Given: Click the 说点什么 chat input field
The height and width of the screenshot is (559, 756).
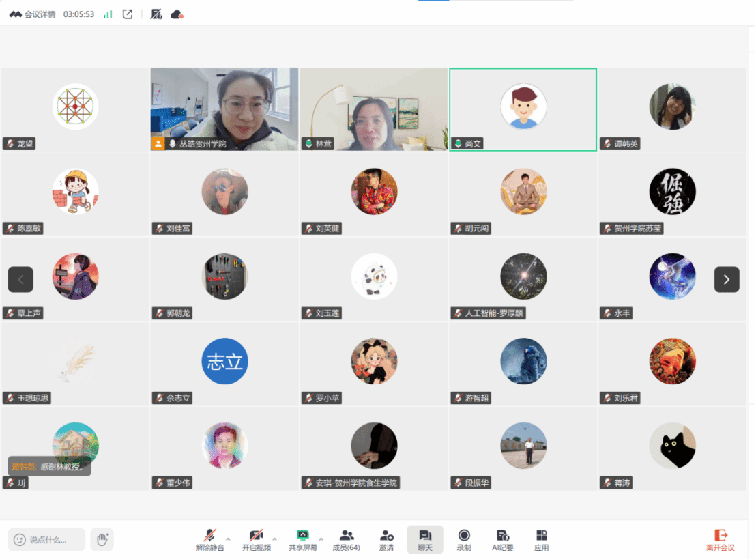Looking at the screenshot, I should (x=46, y=539).
